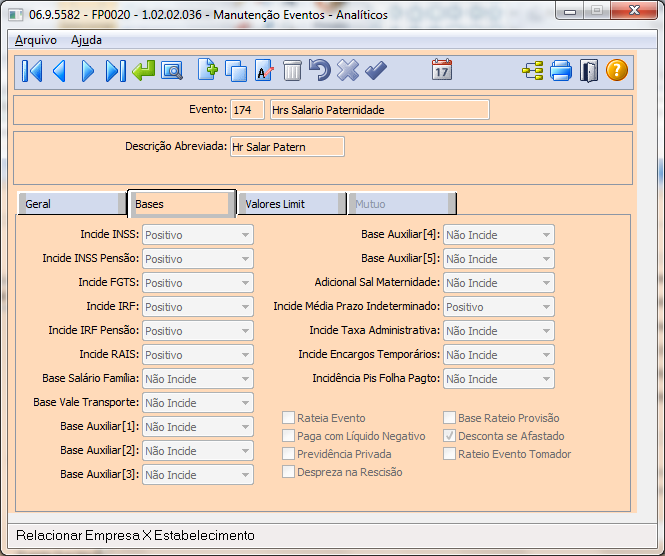Expand Base Auxiliar[1] dropdown
This screenshot has height=556, width=665.
[x=198, y=427]
